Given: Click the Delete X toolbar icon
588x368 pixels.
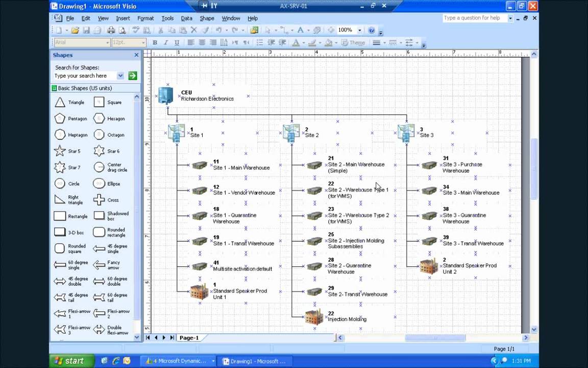Looking at the screenshot, I should [194, 30].
